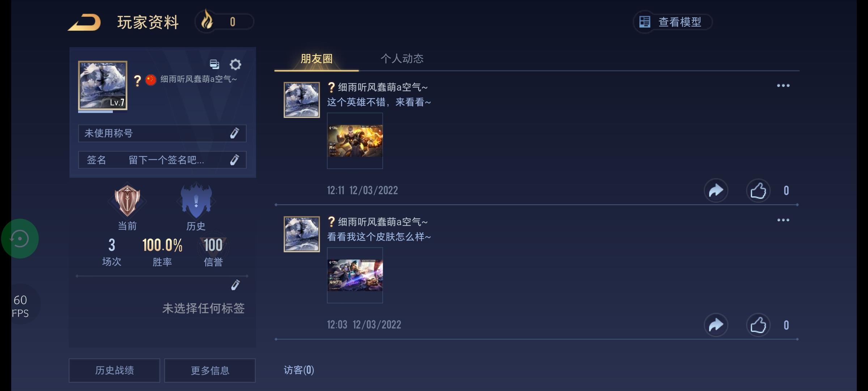Edit the 签名 signature pencil icon
Viewport: 868px width, 391px height.
[x=234, y=160]
